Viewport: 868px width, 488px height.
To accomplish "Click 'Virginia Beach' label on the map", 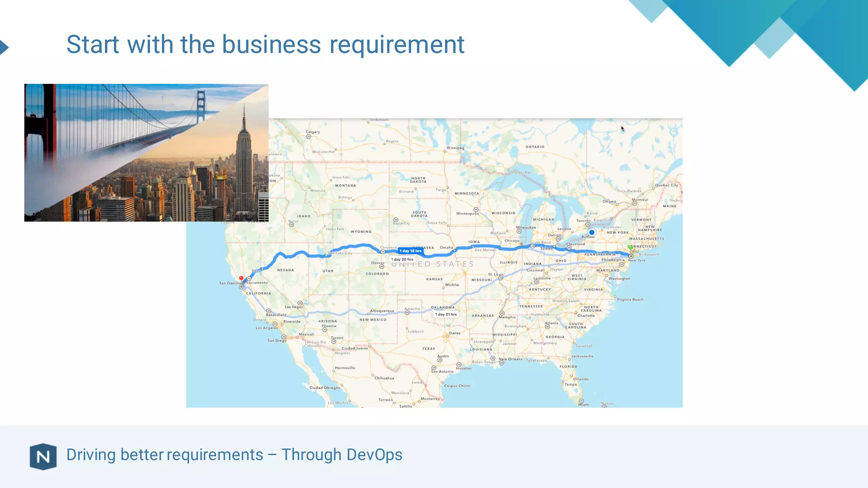I will [630, 299].
